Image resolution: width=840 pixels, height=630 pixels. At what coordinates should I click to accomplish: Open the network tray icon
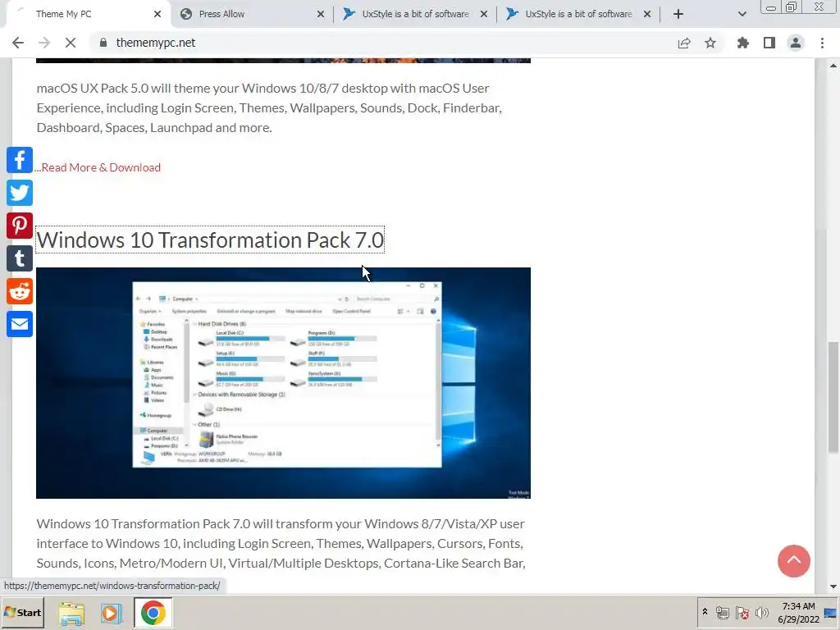click(722, 613)
